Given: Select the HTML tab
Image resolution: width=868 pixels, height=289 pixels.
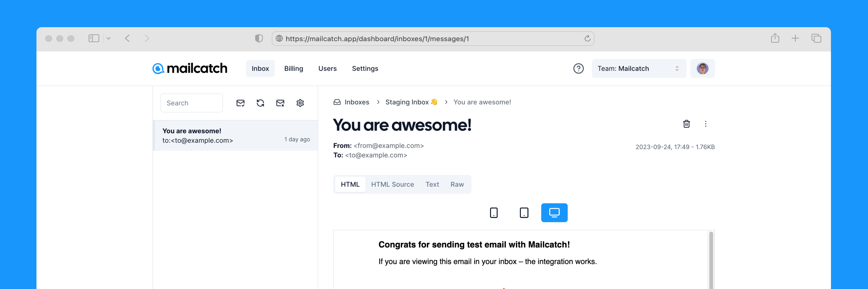Looking at the screenshot, I should pos(350,184).
